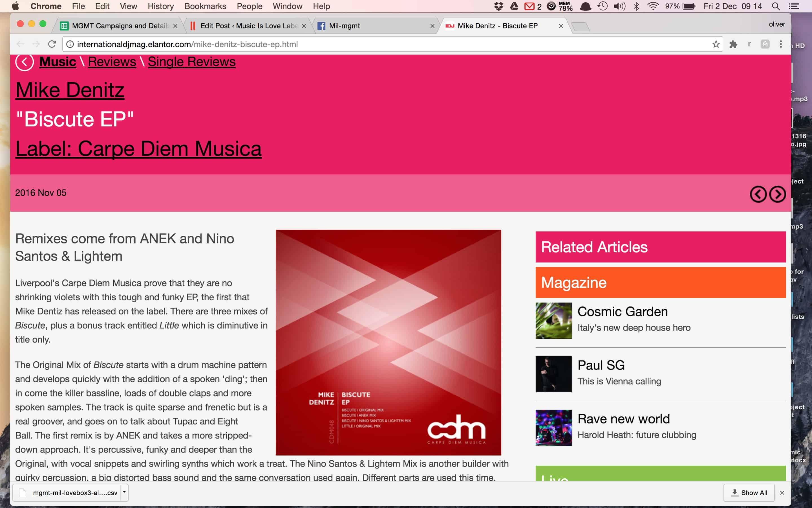Open a new tab
The width and height of the screenshot is (812, 508).
click(x=581, y=27)
